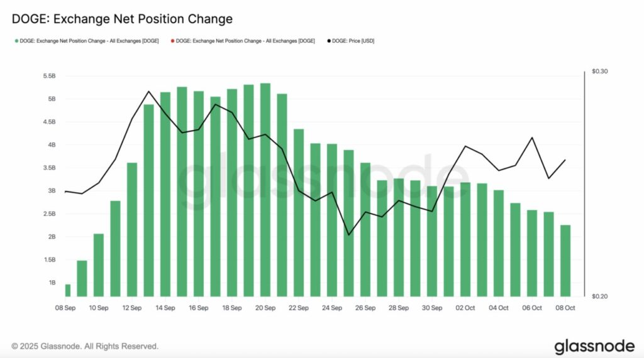The image size is (644, 358).
Task: Select the tallest green bar at 20 Sep
Action: [265, 188]
